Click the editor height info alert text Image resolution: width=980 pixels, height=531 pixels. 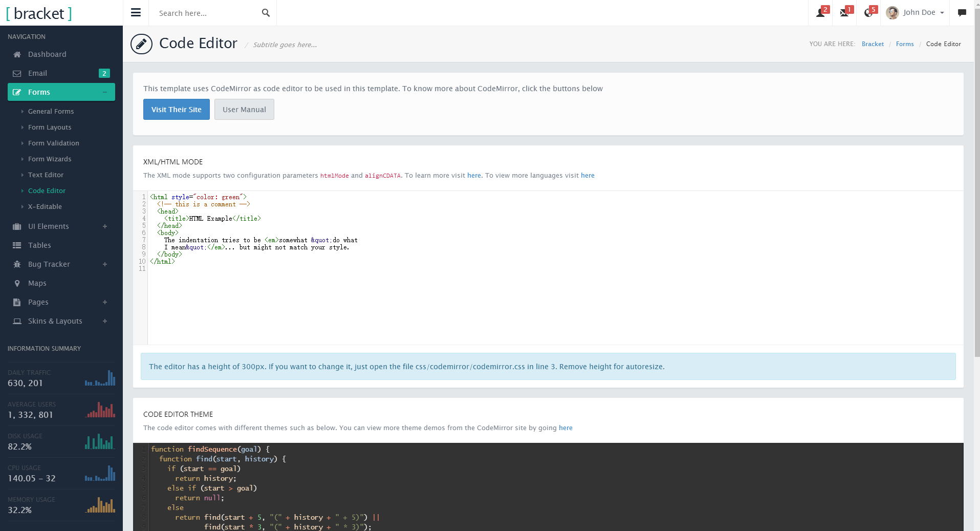point(407,367)
